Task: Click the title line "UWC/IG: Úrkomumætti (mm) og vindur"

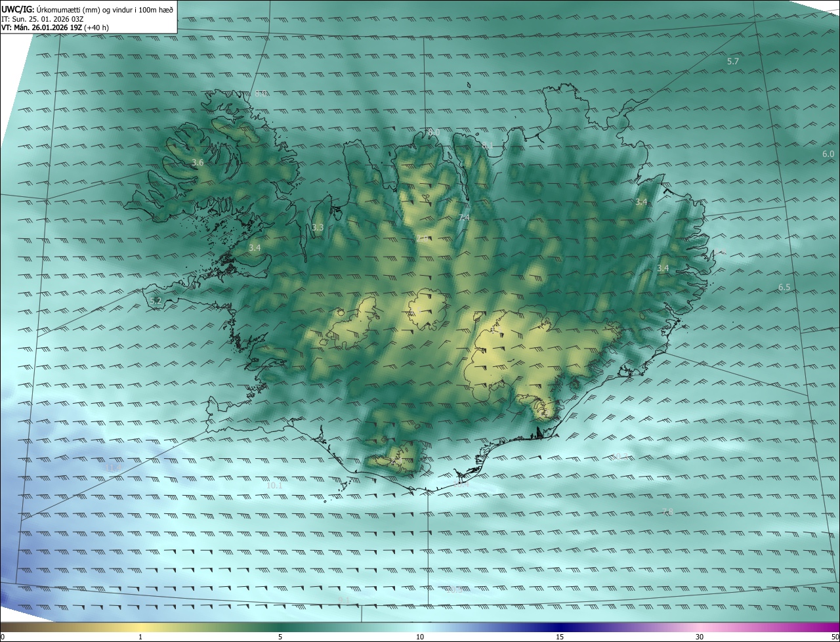Action: (87, 9)
